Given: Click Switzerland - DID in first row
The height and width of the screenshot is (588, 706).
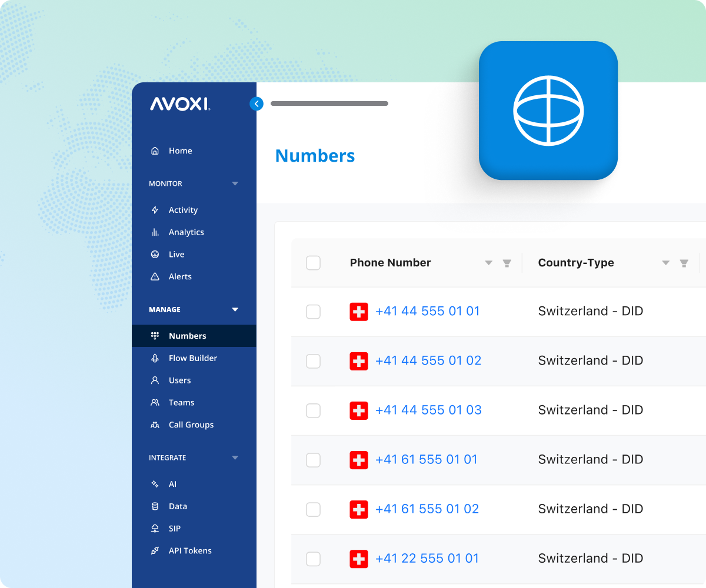Looking at the screenshot, I should coord(591,311).
